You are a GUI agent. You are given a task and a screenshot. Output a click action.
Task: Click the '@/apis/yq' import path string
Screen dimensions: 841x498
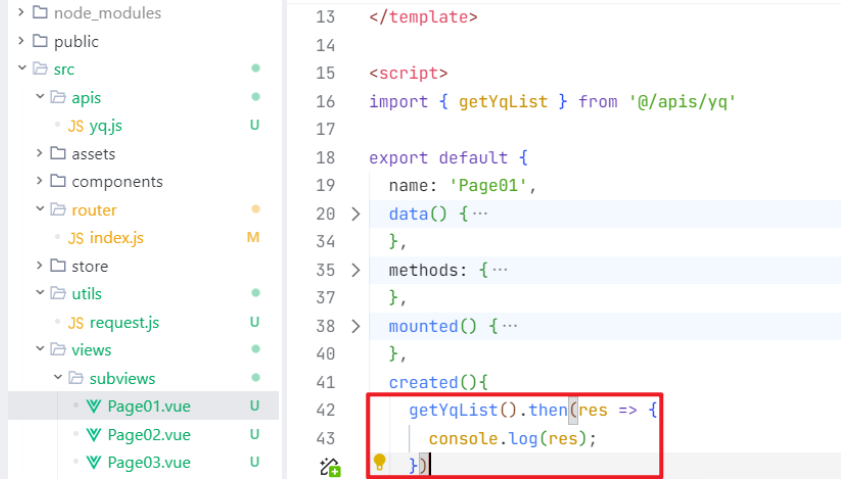point(682,101)
